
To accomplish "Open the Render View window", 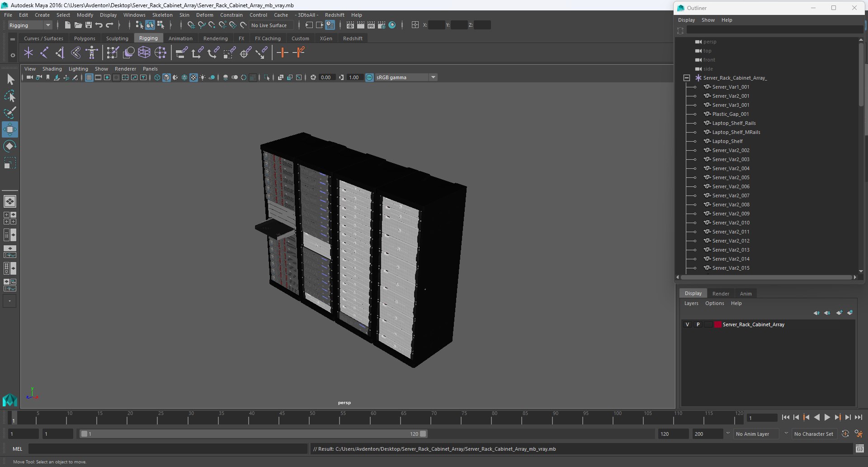I will [350, 25].
